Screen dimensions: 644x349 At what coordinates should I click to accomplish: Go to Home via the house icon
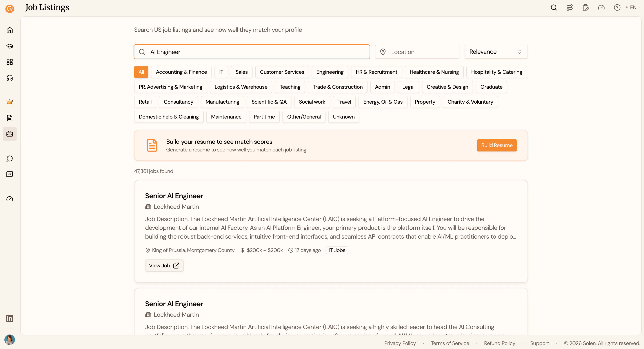coord(9,30)
